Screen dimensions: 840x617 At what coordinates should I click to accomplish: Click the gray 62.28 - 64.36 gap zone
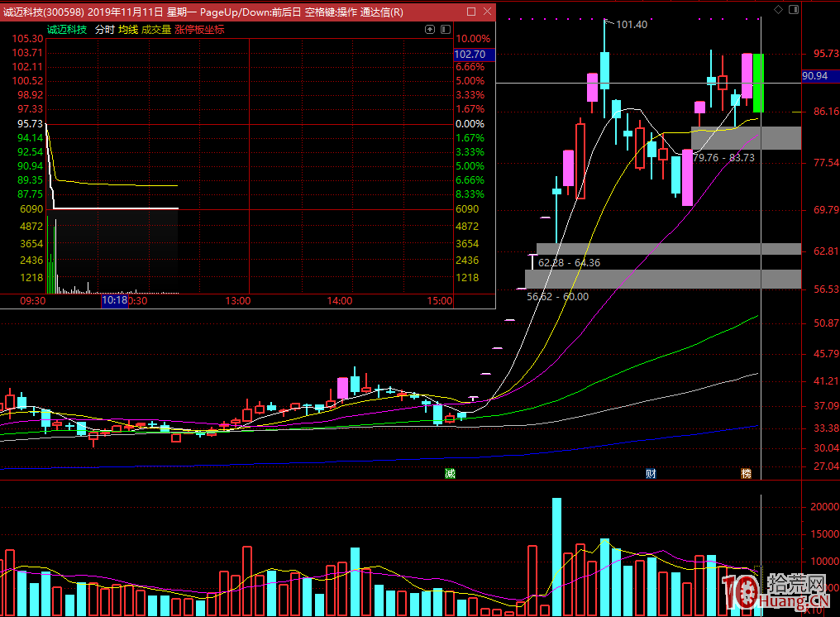point(668,249)
